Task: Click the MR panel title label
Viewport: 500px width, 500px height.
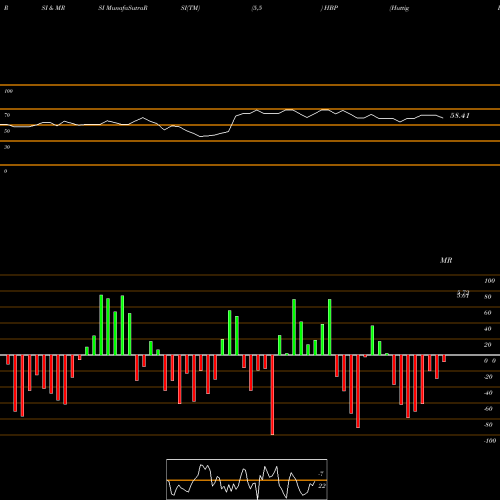Action: coord(446,260)
